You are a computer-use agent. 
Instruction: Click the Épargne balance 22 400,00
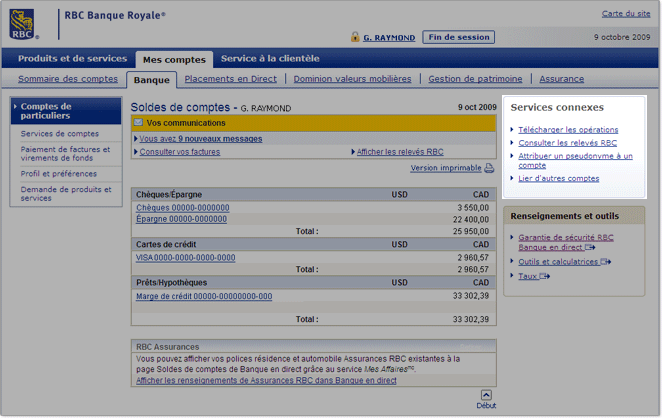click(x=471, y=220)
